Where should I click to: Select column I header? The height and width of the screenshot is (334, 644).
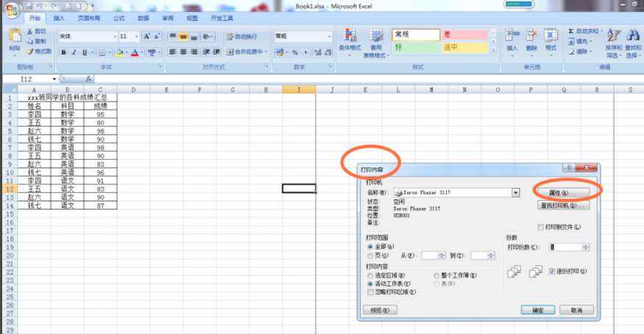tap(299, 90)
